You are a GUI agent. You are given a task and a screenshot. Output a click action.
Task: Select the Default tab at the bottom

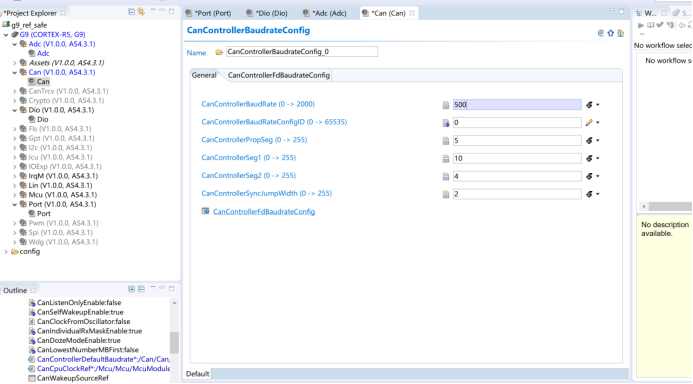pos(197,374)
